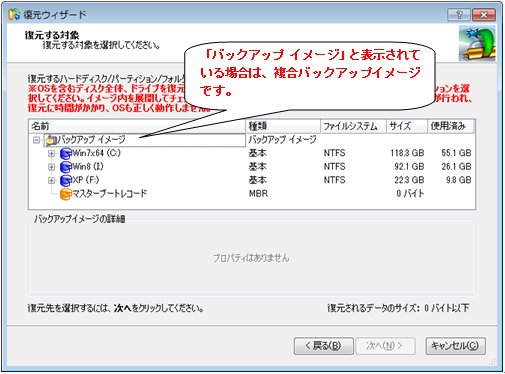505x374 pixels.
Task: Click the 復元されるデータのサイズ label
Action: tap(373, 308)
